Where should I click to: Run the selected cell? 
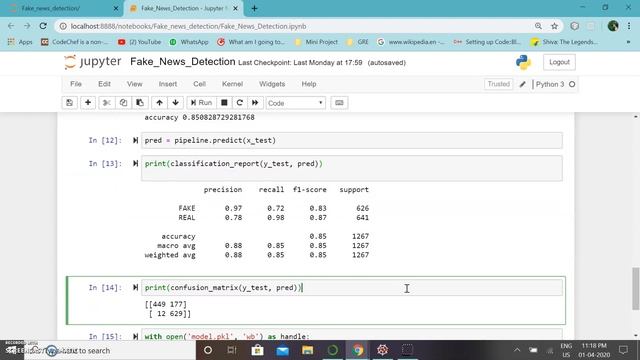202,103
